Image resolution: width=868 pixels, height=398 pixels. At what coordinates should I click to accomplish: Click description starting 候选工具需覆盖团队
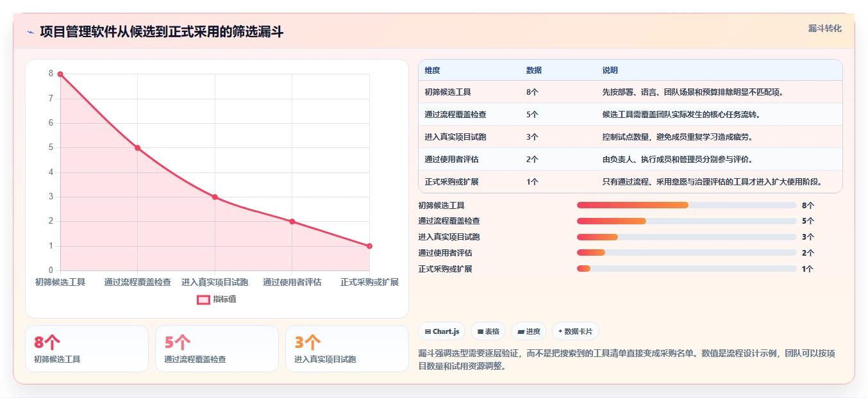point(681,115)
